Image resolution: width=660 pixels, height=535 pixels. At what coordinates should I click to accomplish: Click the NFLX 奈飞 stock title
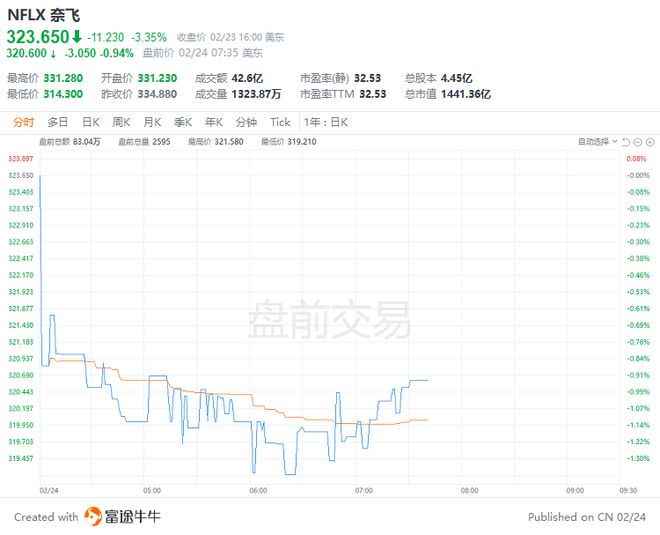point(45,14)
